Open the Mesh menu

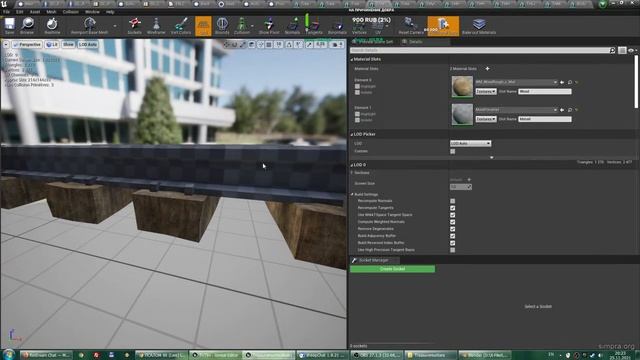[x=51, y=12]
